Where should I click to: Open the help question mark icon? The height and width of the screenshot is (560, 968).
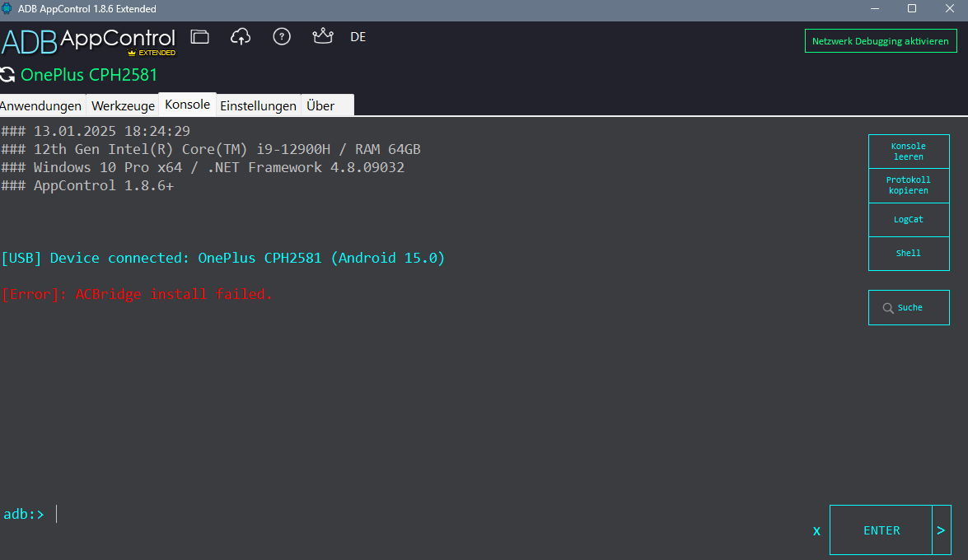point(282,37)
